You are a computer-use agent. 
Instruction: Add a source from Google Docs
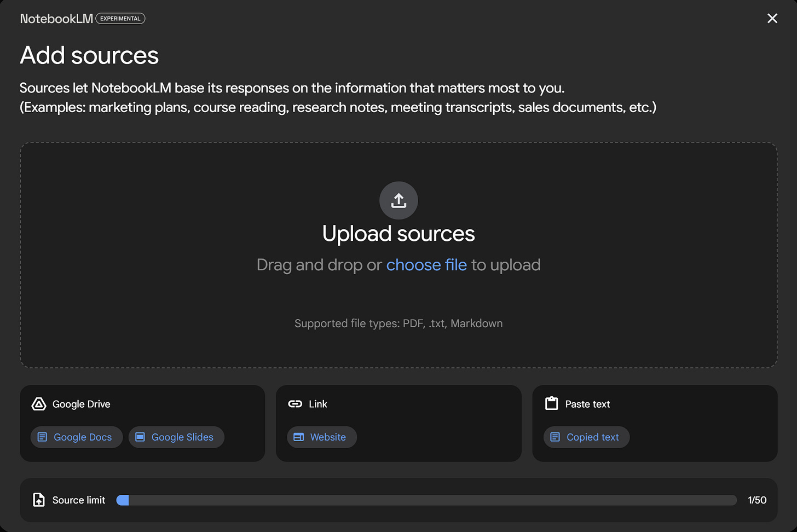pyautogui.click(x=77, y=437)
